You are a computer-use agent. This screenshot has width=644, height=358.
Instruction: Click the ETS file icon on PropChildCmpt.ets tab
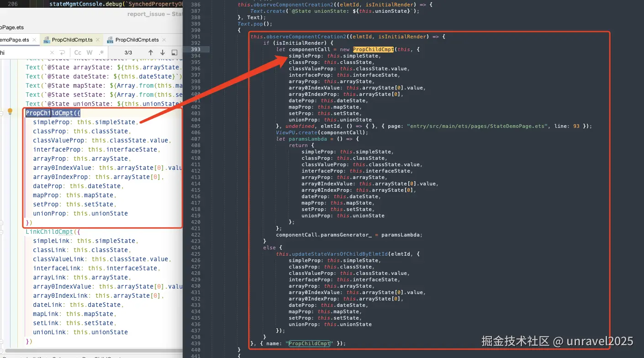(110, 40)
